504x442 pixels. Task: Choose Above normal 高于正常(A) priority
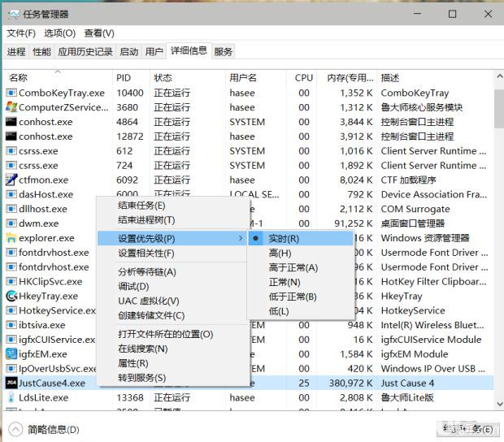point(301,267)
